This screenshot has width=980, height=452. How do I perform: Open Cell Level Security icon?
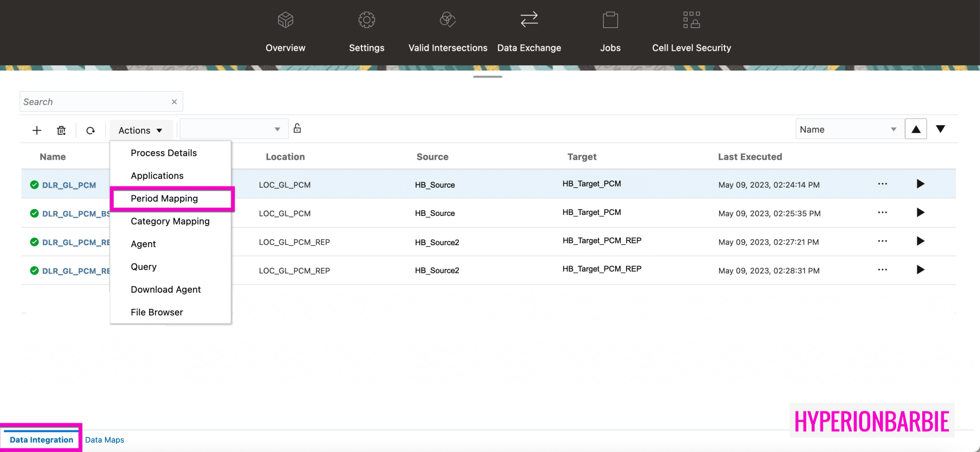[x=691, y=20]
